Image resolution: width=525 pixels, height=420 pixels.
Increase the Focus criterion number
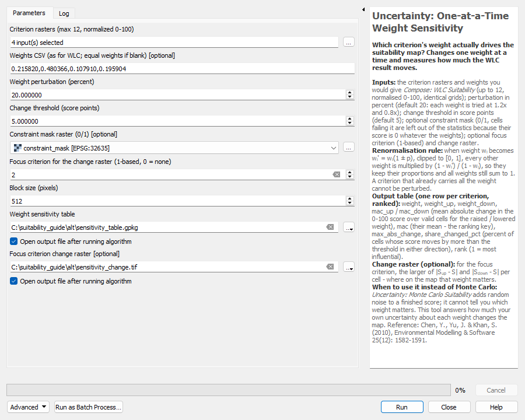(x=350, y=172)
